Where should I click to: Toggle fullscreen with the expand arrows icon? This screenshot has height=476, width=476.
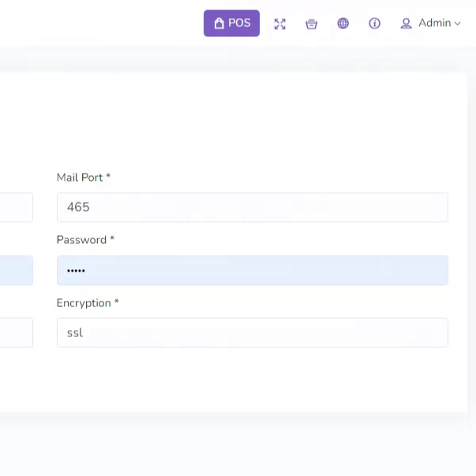279,24
